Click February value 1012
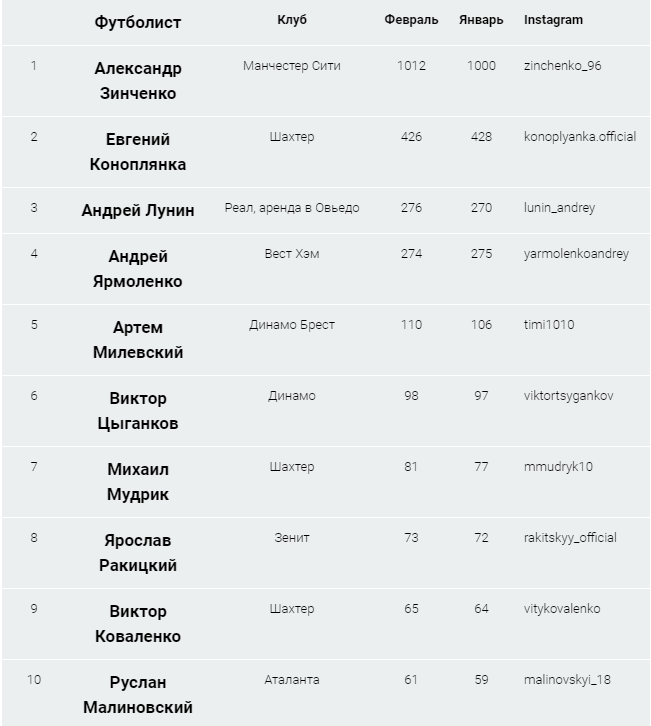Viewport: 651px width, 726px height. [411, 66]
